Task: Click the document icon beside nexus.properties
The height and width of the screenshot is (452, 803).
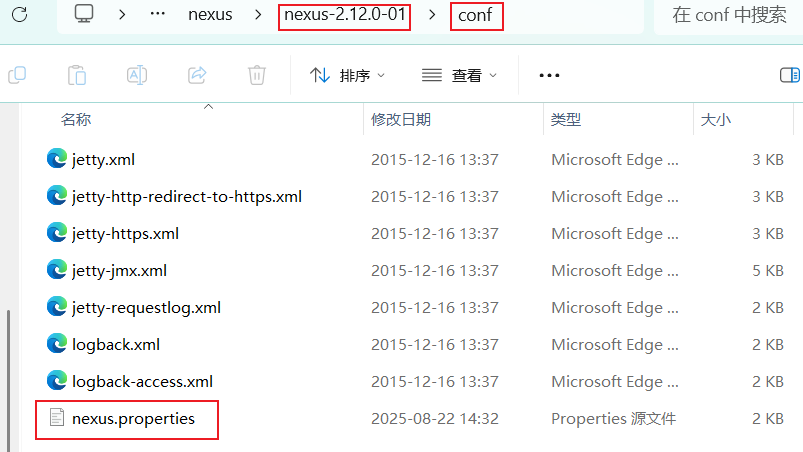Action: point(57,418)
